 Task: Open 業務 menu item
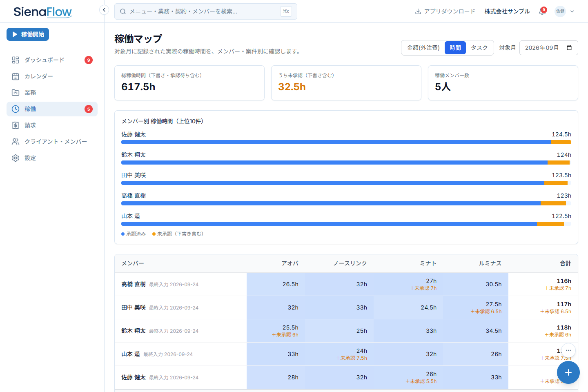(52, 93)
